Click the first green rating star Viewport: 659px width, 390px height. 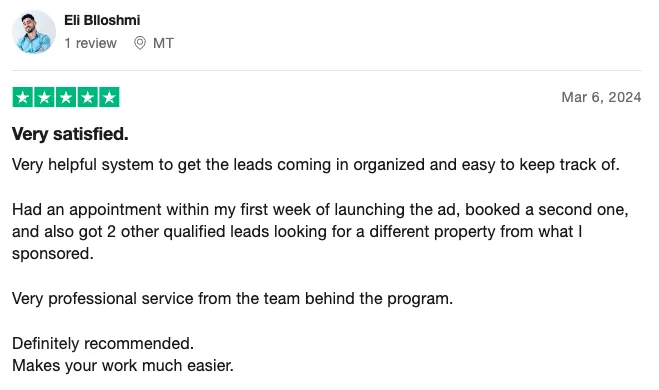pyautogui.click(x=23, y=97)
